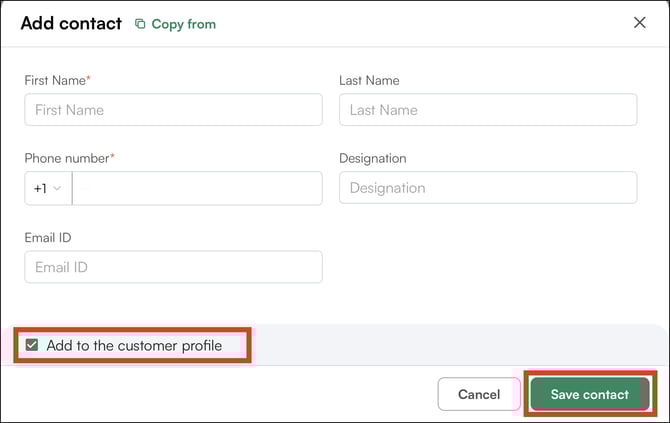Click the Designation field label
The width and height of the screenshot is (670, 423).
pyautogui.click(x=372, y=158)
